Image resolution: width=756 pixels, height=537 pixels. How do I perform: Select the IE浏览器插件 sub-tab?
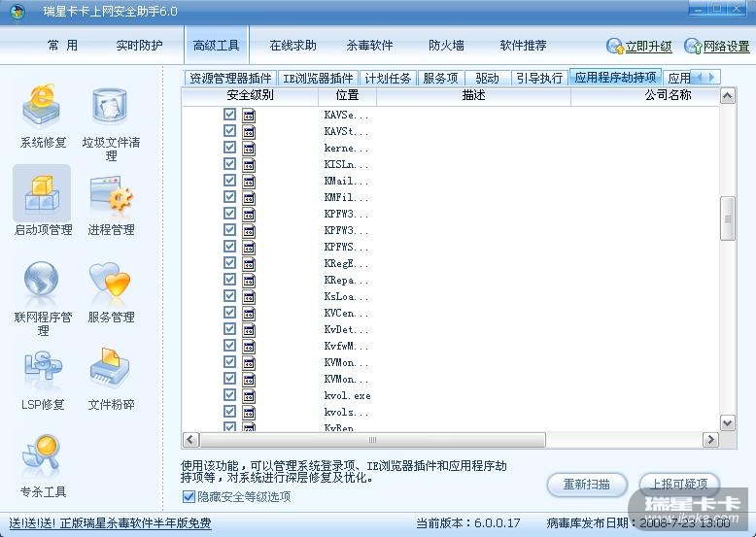(x=318, y=78)
